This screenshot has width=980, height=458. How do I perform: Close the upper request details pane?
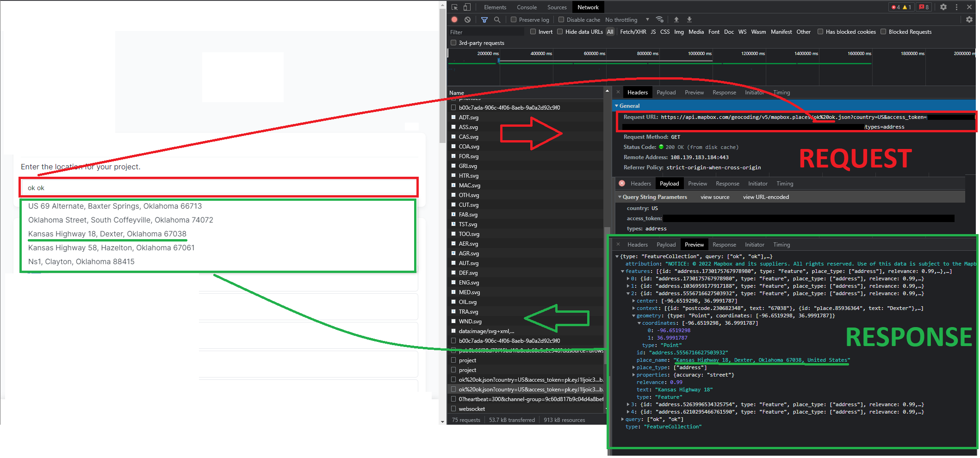click(618, 92)
